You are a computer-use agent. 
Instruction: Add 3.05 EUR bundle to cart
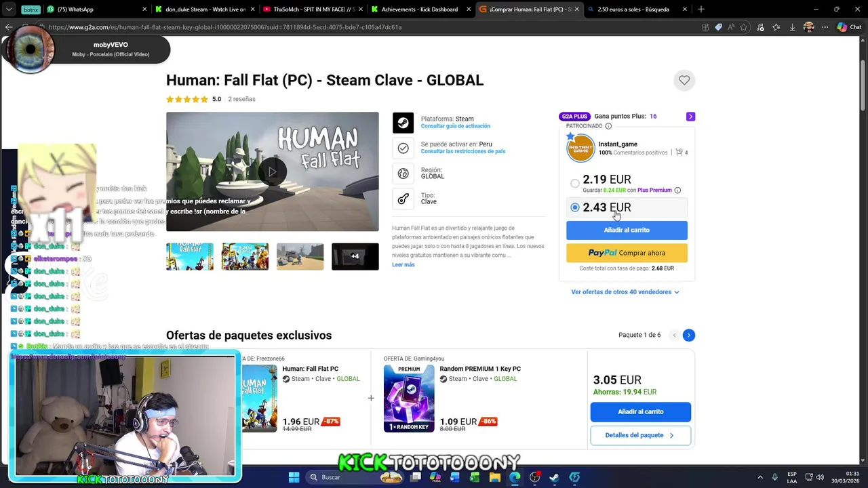(640, 412)
